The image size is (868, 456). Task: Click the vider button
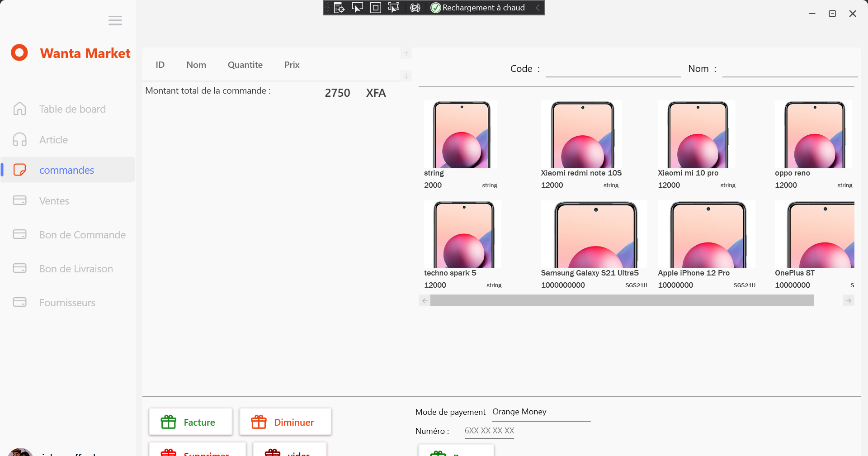tap(290, 450)
